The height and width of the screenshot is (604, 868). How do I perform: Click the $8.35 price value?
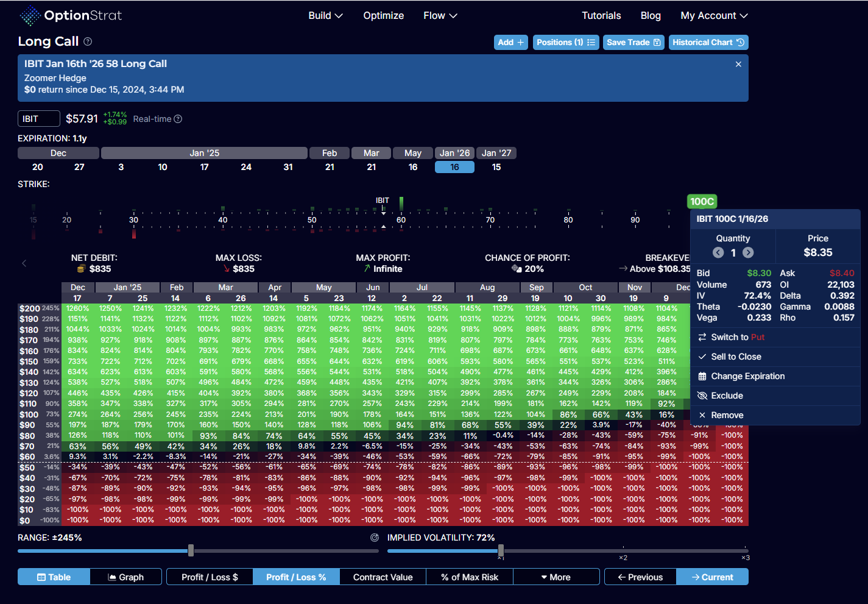[818, 252]
